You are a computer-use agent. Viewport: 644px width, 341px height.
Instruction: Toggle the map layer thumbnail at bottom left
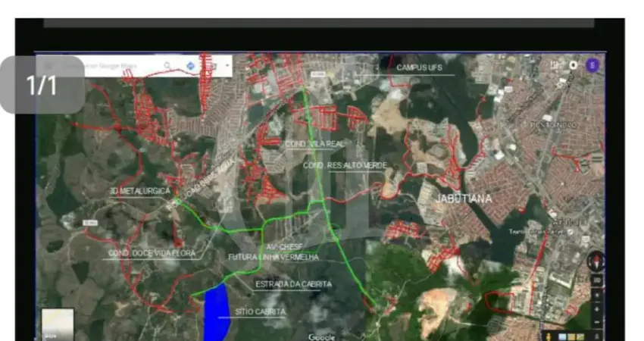58,324
